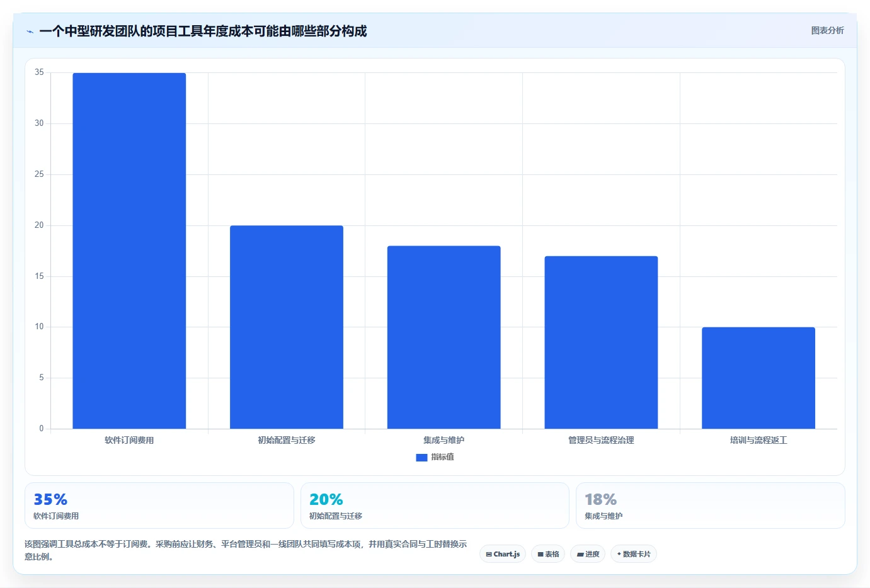Select the 表格 tag chip

(548, 554)
